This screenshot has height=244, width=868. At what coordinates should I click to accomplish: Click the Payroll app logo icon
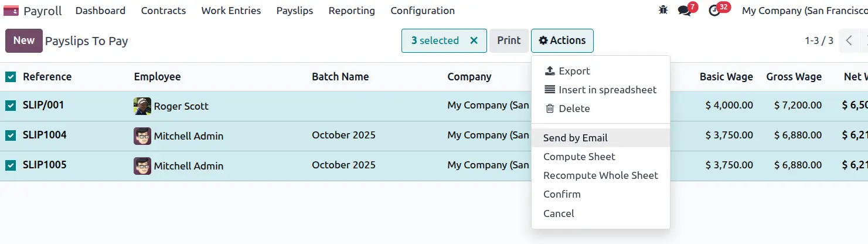[x=11, y=11]
